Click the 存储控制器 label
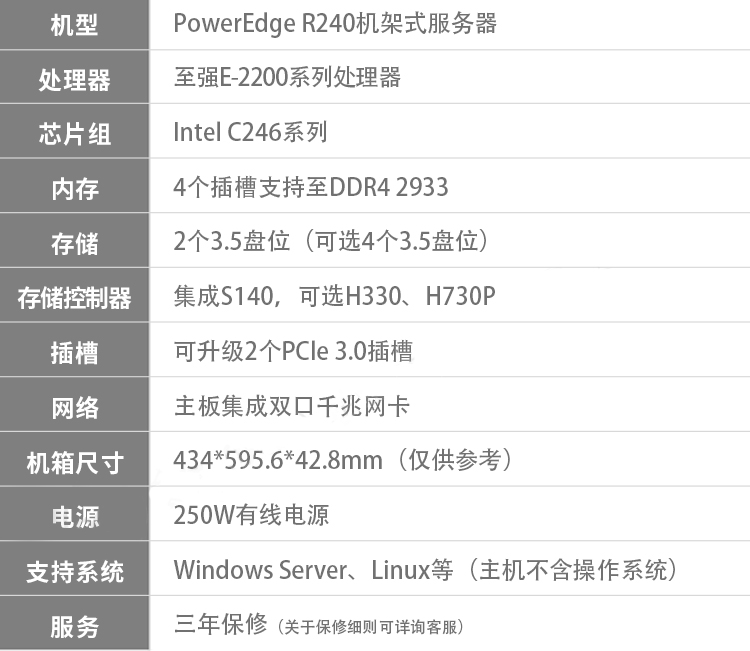750x651 pixels. (x=74, y=297)
